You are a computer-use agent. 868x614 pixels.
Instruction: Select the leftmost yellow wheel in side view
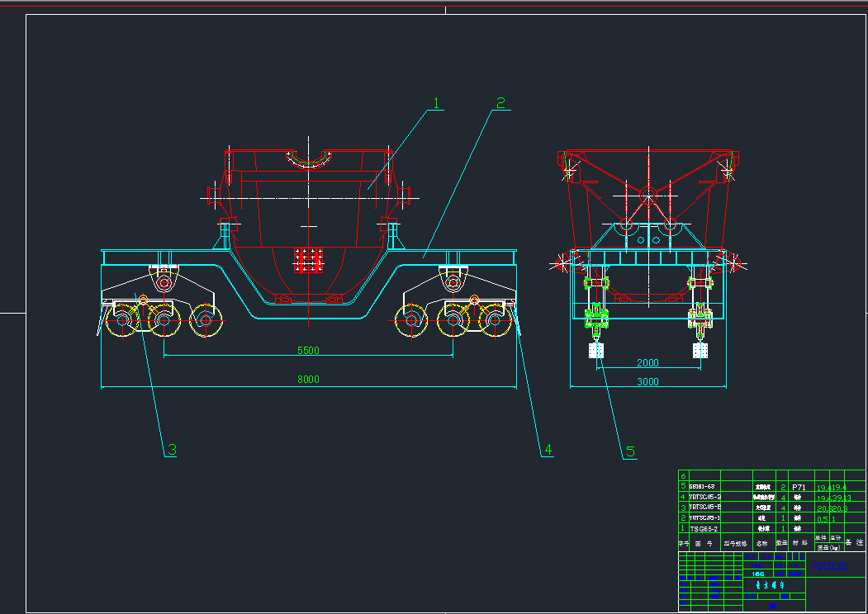pyautogui.click(x=122, y=320)
